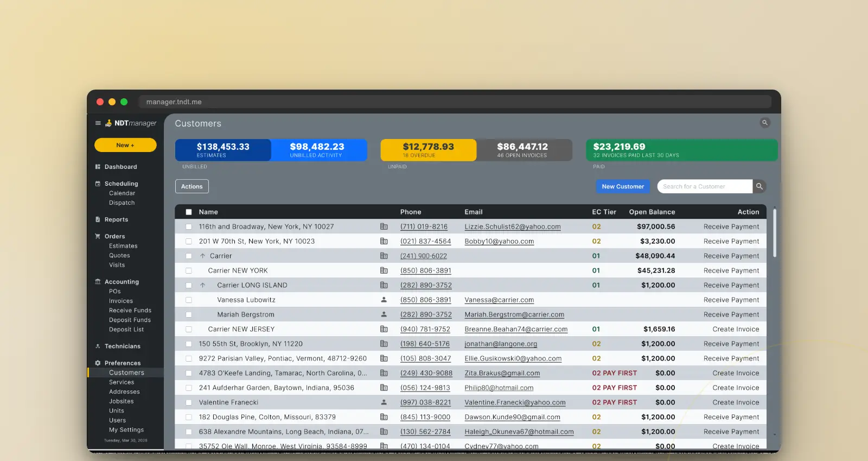Open Receive Funds in sidebar
This screenshot has width=868, height=461.
pyautogui.click(x=130, y=311)
